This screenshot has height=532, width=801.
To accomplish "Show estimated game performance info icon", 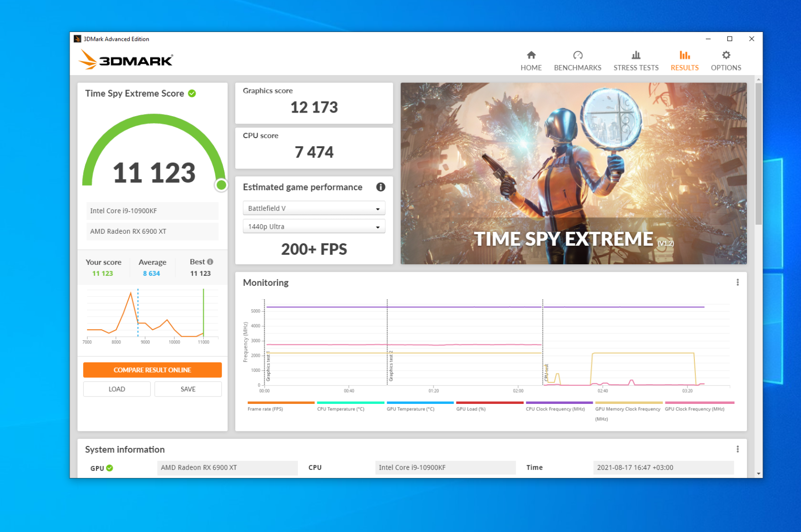I will click(x=380, y=187).
